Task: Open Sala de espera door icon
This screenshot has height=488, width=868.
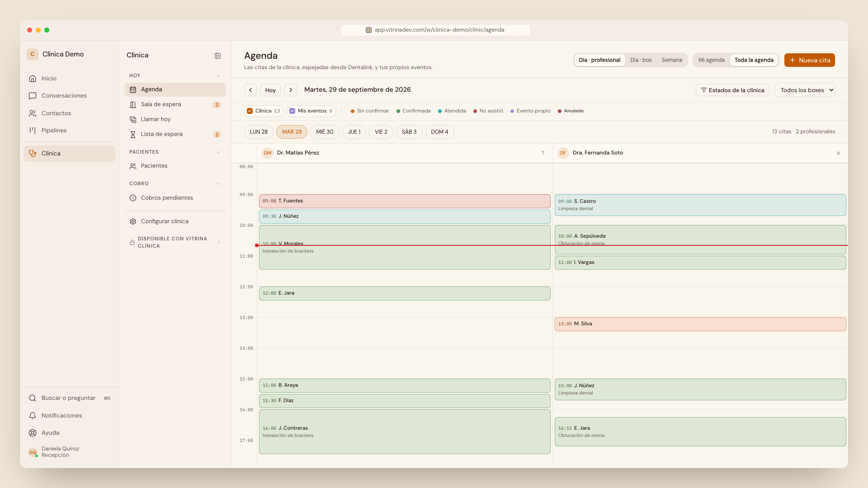Action: [x=133, y=105]
